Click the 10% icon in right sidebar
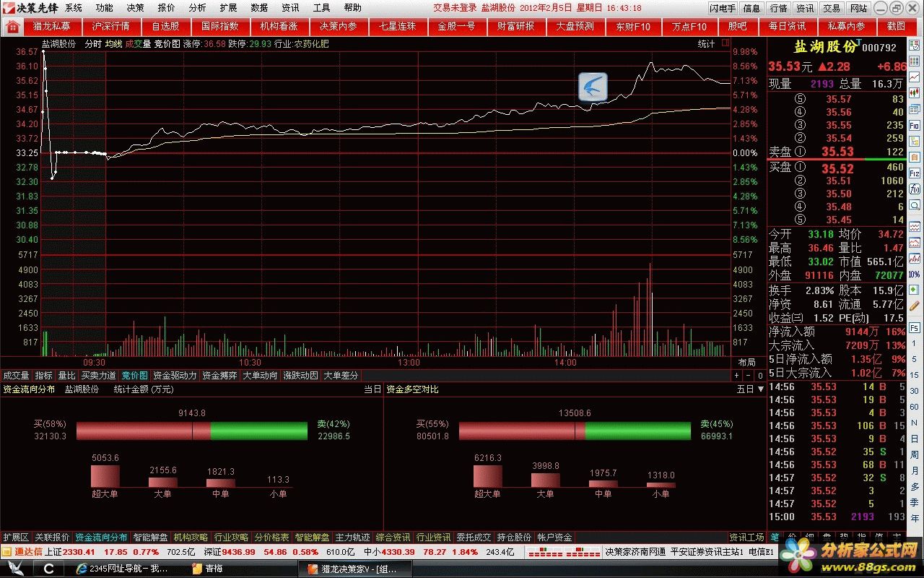 pos(915,273)
